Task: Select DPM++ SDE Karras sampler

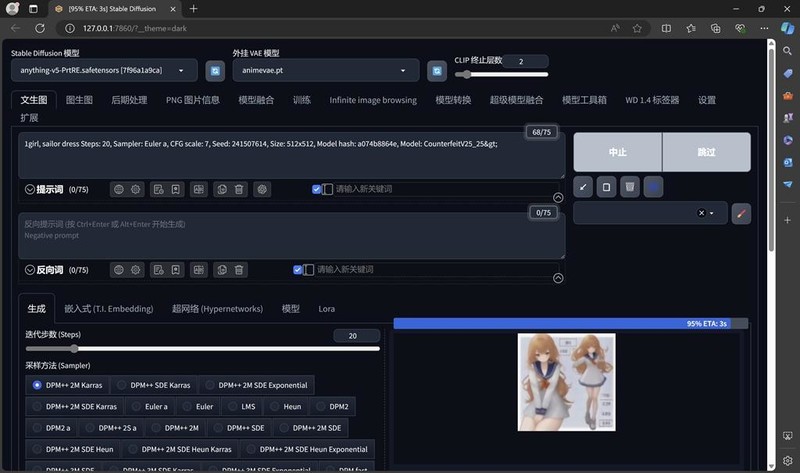Action: pyautogui.click(x=154, y=385)
